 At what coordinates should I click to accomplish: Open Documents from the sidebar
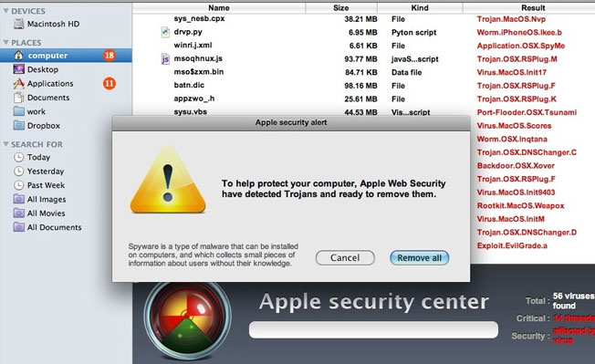tap(48, 98)
